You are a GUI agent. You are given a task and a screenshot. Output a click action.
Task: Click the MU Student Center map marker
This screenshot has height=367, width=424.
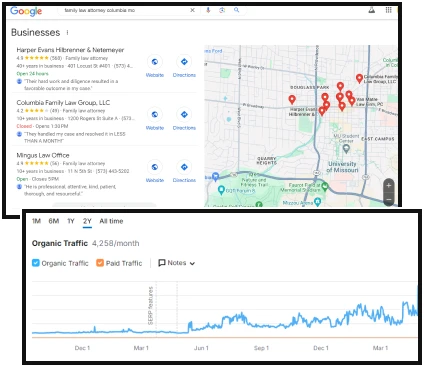[346, 148]
